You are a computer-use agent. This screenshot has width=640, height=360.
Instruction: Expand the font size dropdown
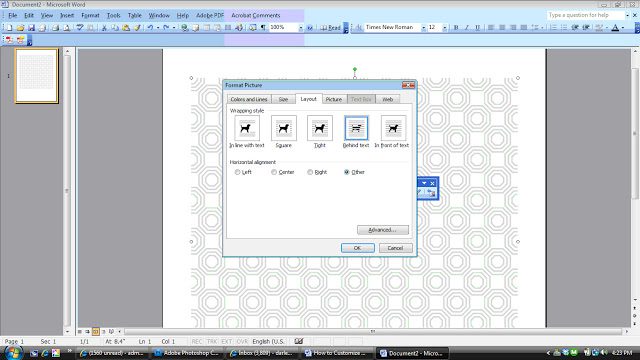point(444,27)
